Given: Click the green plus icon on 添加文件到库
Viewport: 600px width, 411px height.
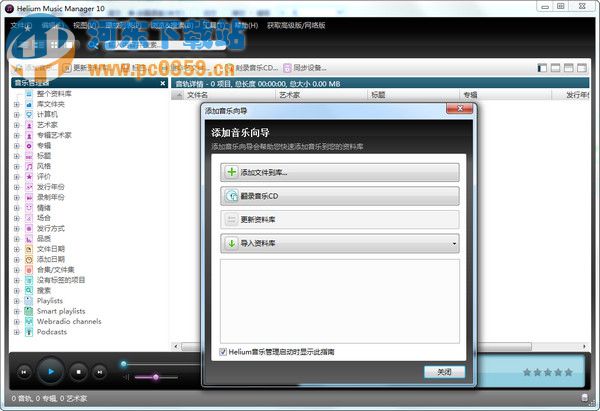Looking at the screenshot, I should tap(232, 172).
